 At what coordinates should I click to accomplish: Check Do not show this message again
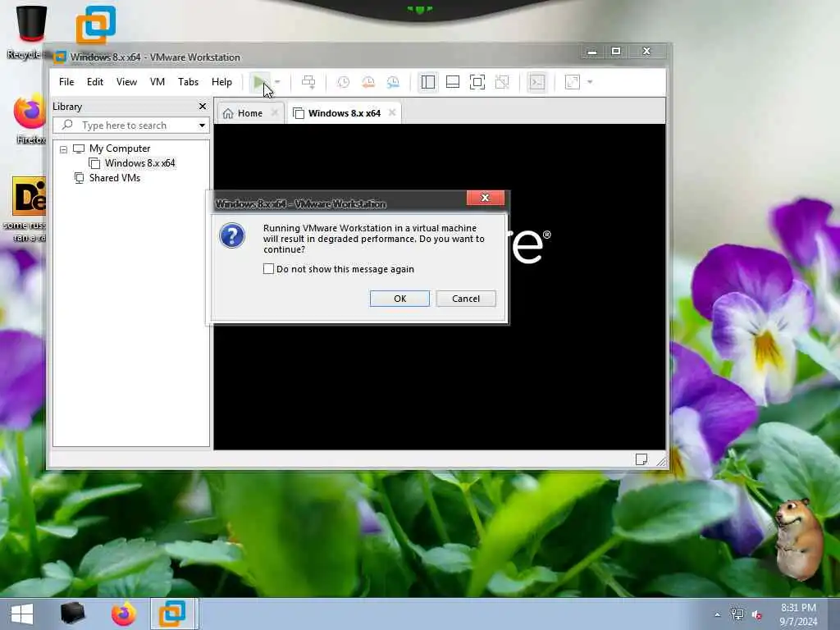pos(268,269)
